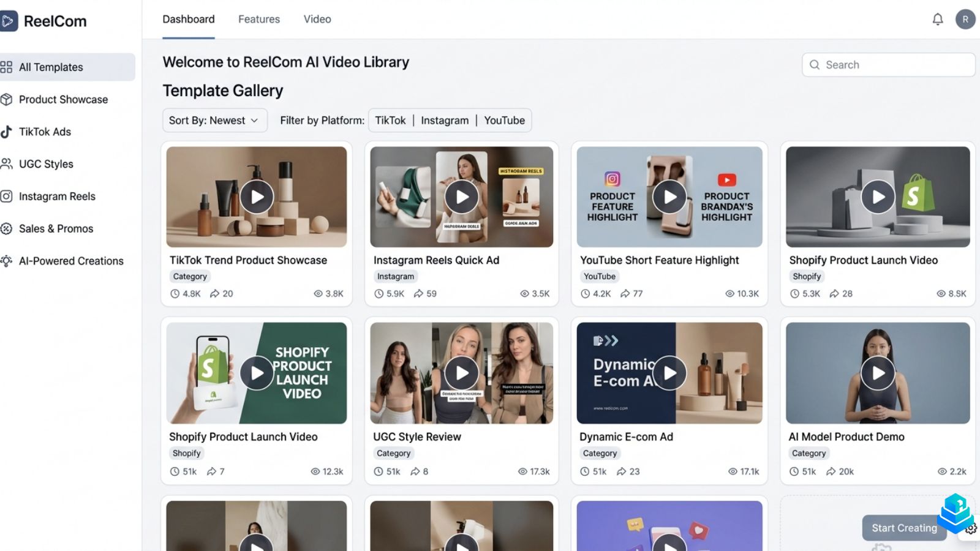
Task: Click views eye icon on AI Model Demo
Action: click(942, 471)
